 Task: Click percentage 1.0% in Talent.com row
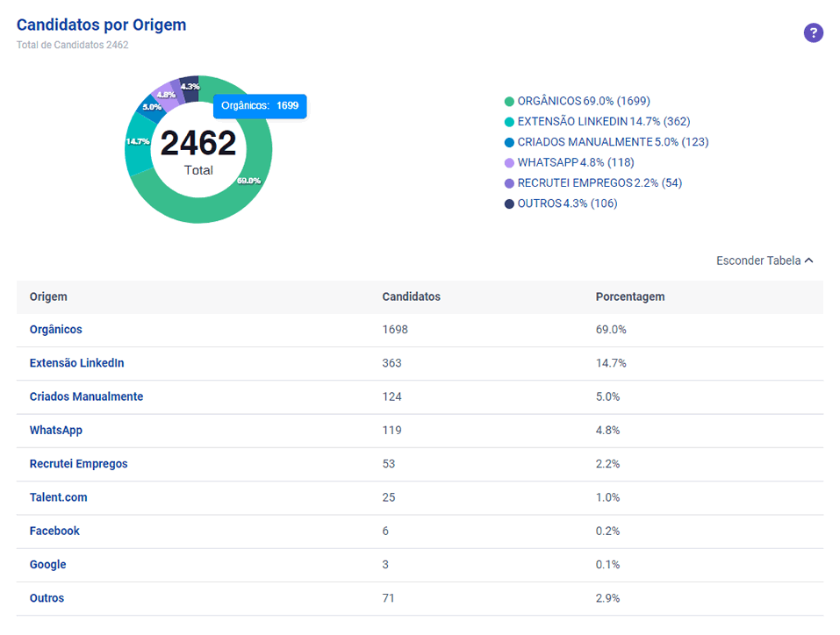point(607,497)
